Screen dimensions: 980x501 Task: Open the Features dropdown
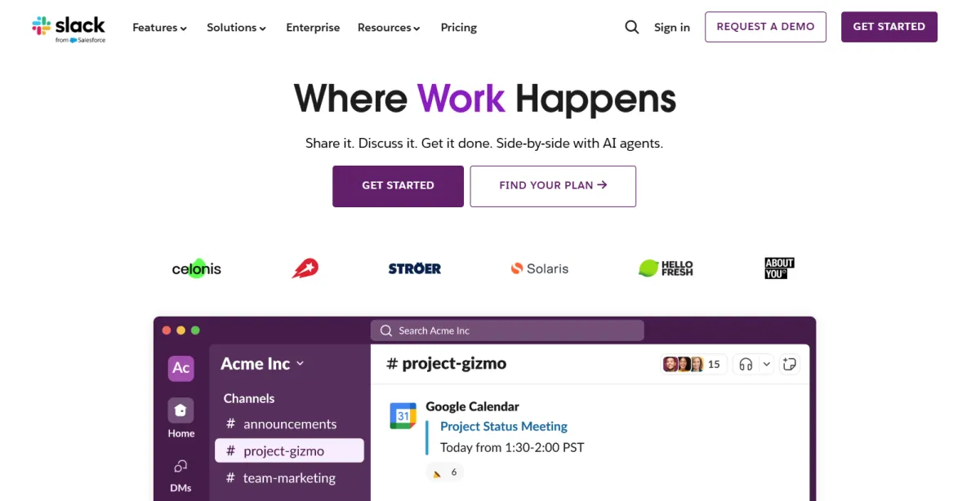(159, 27)
